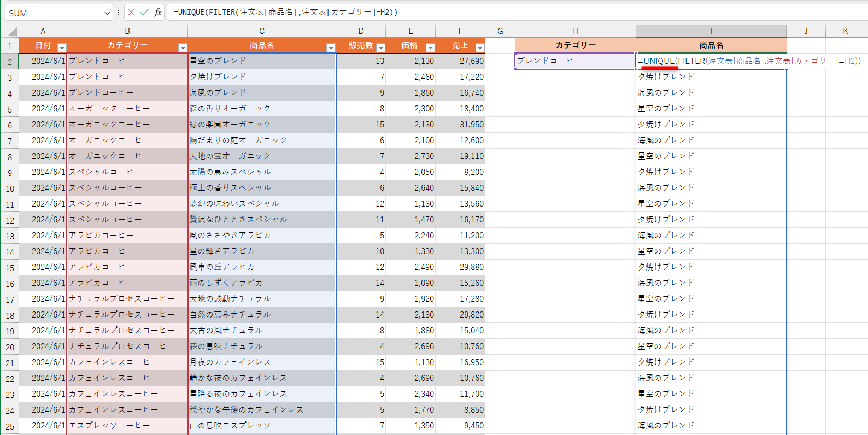This screenshot has width=868, height=435.
Task: Select column B header
Action: pos(127,31)
